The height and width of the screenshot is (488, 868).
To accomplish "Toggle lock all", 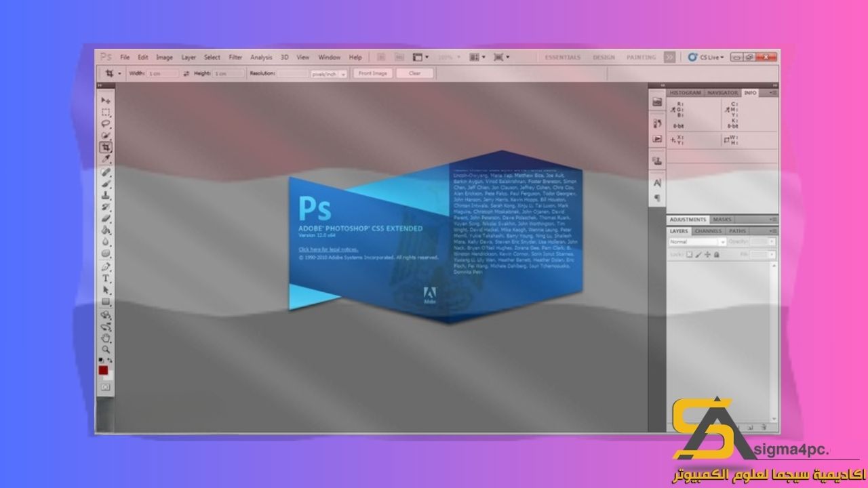I will [x=716, y=254].
